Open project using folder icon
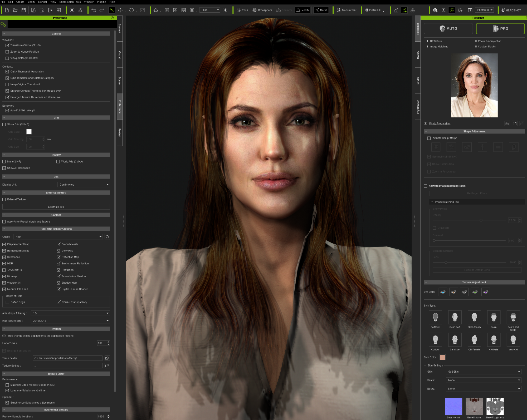527x420 pixels. pyautogui.click(x=15, y=10)
